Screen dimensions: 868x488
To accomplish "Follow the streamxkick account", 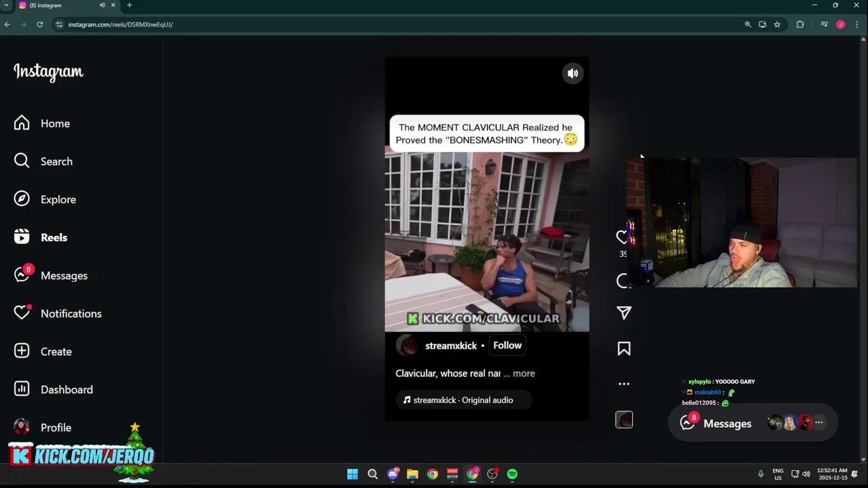I will (x=507, y=345).
